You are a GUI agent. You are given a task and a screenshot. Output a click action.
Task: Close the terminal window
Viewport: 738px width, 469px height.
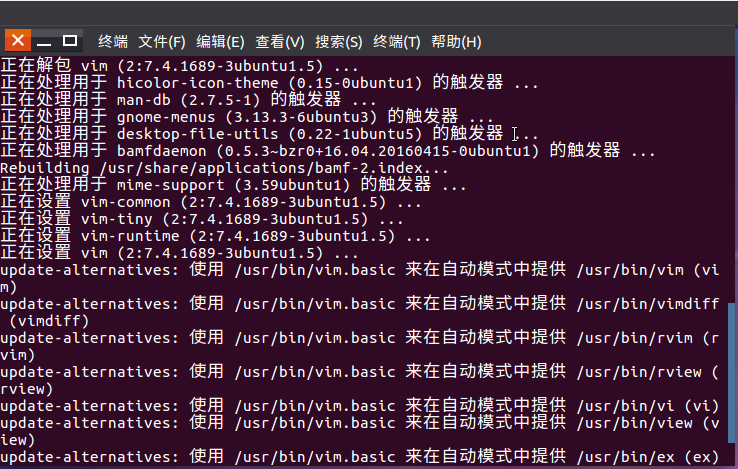click(x=18, y=40)
